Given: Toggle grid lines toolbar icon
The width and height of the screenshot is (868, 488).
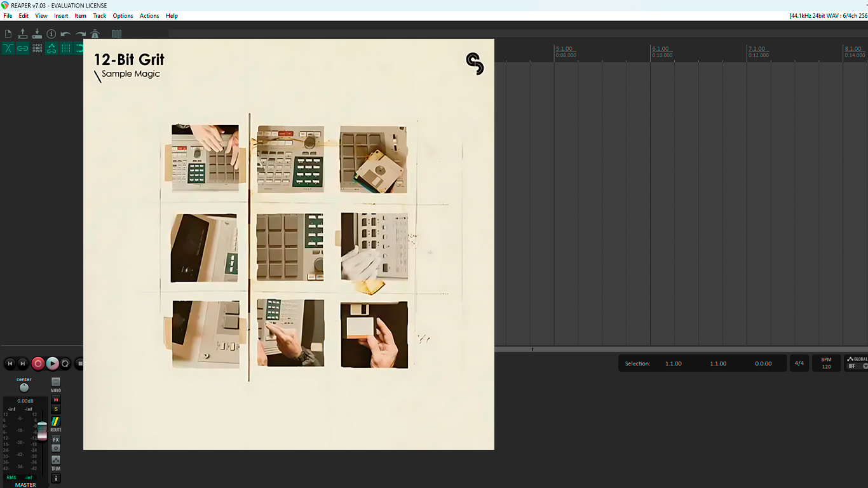Looking at the screenshot, I should (x=65, y=48).
